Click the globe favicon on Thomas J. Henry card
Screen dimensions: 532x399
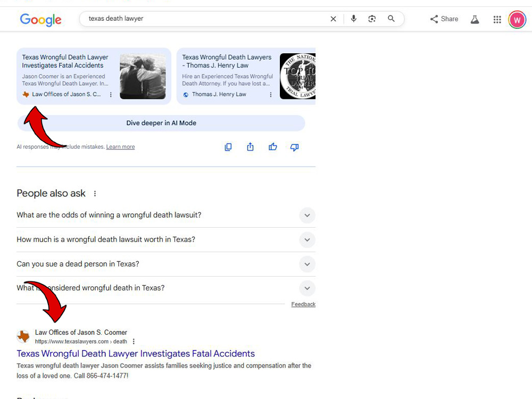(186, 95)
